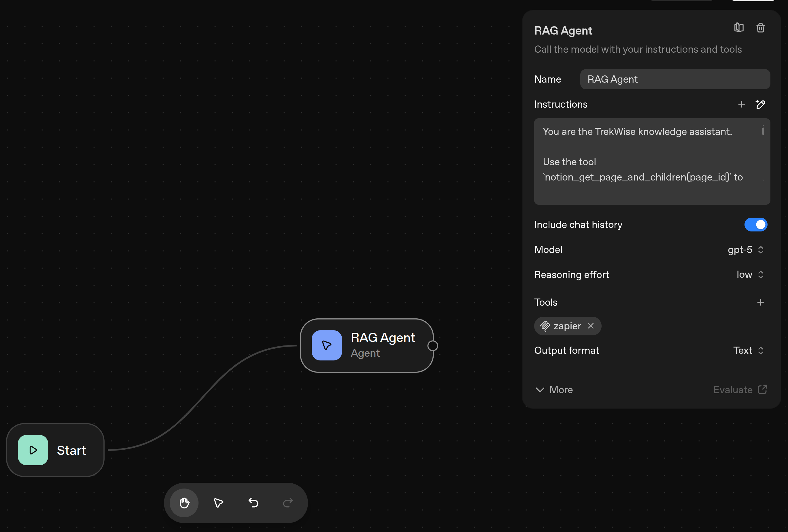Open the docs book icon for RAG Agent
788x532 pixels.
(x=739, y=28)
